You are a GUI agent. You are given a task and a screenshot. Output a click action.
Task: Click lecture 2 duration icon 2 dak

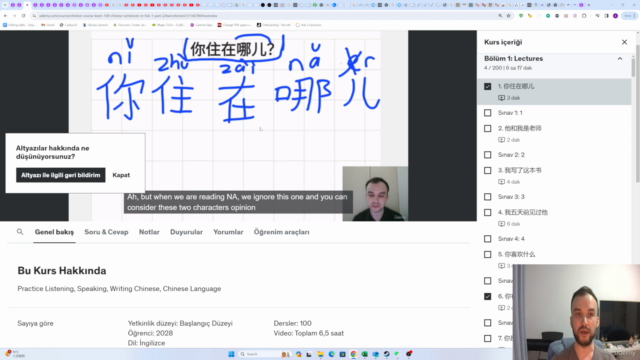(501, 140)
